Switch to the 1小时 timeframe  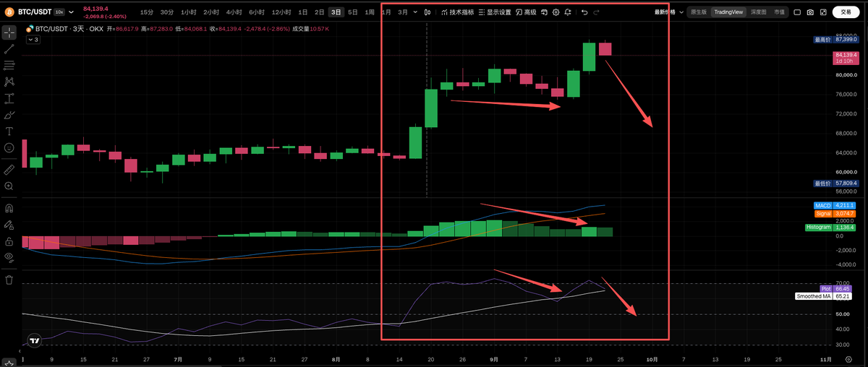[189, 12]
